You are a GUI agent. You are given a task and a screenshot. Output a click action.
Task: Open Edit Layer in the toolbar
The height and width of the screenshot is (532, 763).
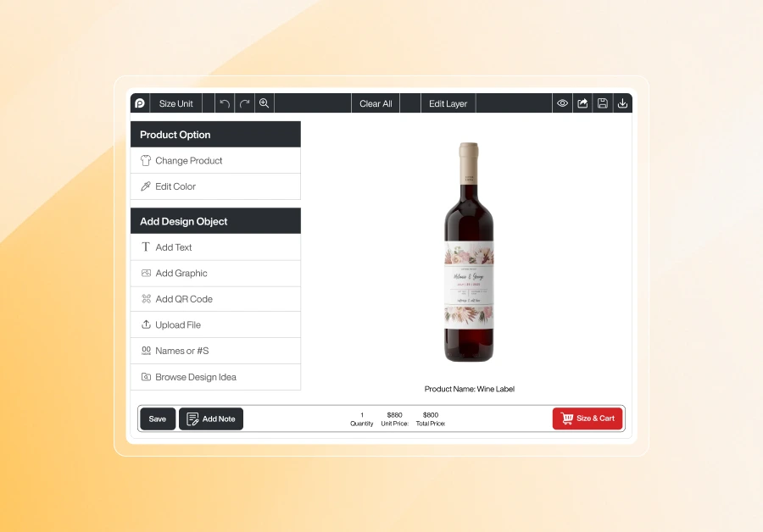[x=448, y=103]
